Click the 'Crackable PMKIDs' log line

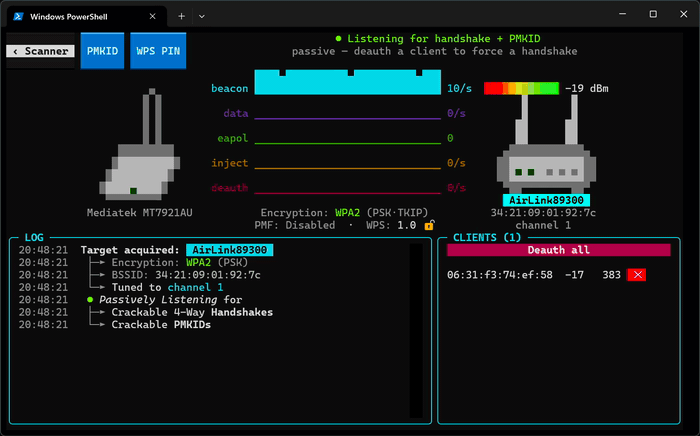[x=161, y=325]
